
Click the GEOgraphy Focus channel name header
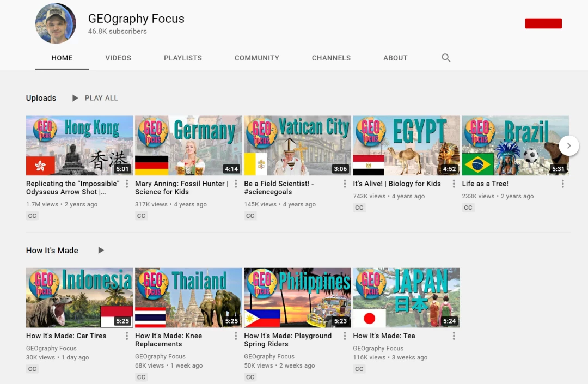click(136, 19)
